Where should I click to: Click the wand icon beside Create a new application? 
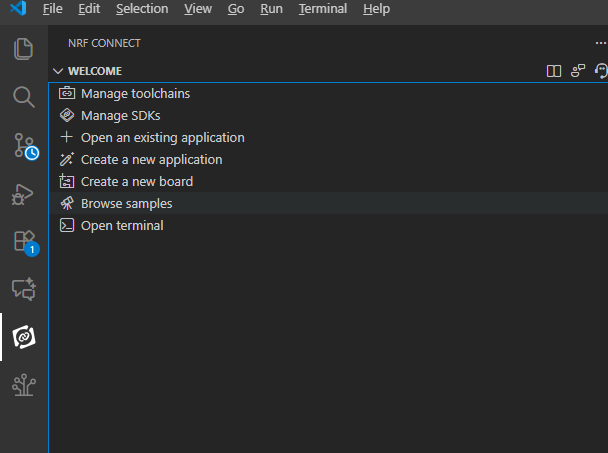[x=67, y=159]
